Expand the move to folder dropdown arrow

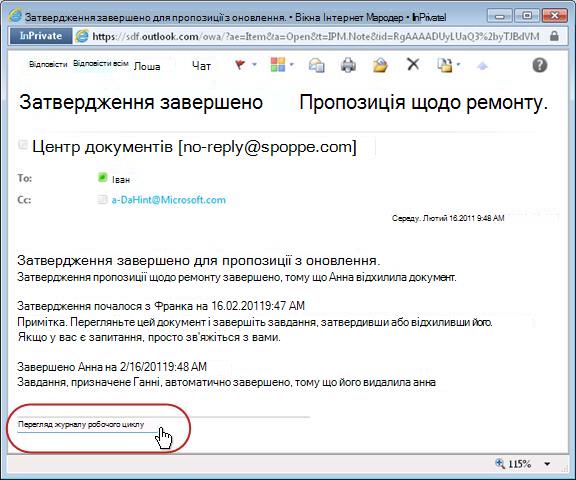click(x=458, y=65)
